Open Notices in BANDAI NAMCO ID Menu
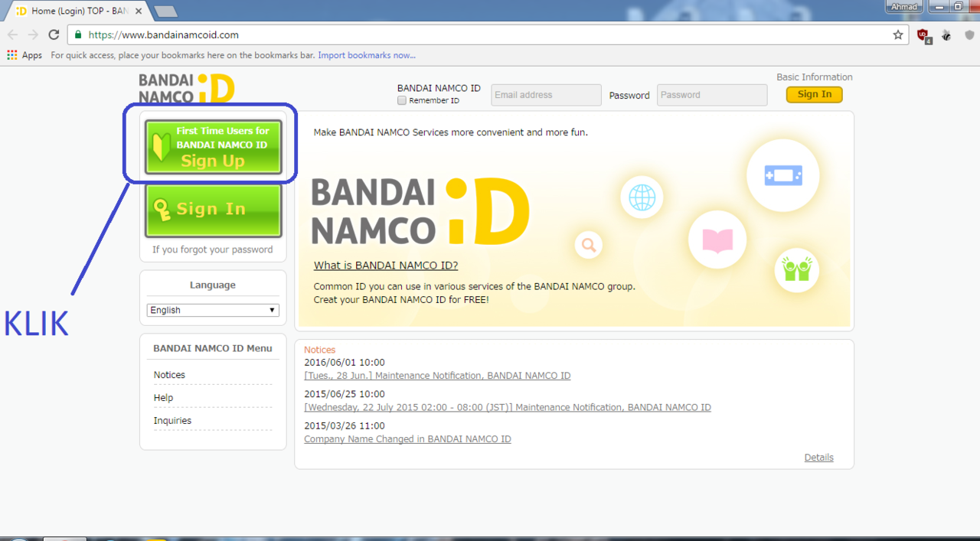This screenshot has width=980, height=541. pos(169,375)
